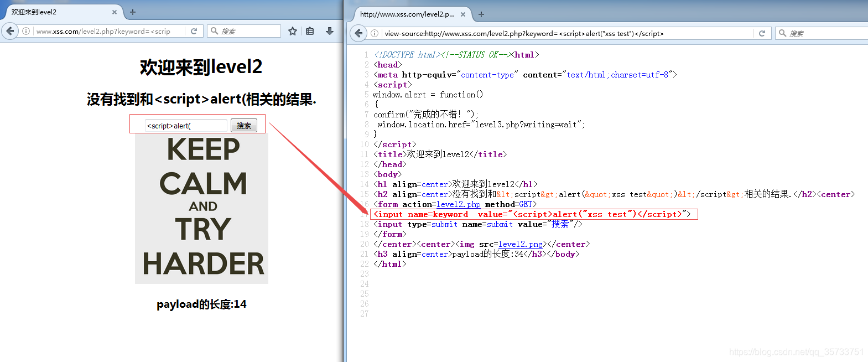Open the level2.php link in source

coord(458,204)
